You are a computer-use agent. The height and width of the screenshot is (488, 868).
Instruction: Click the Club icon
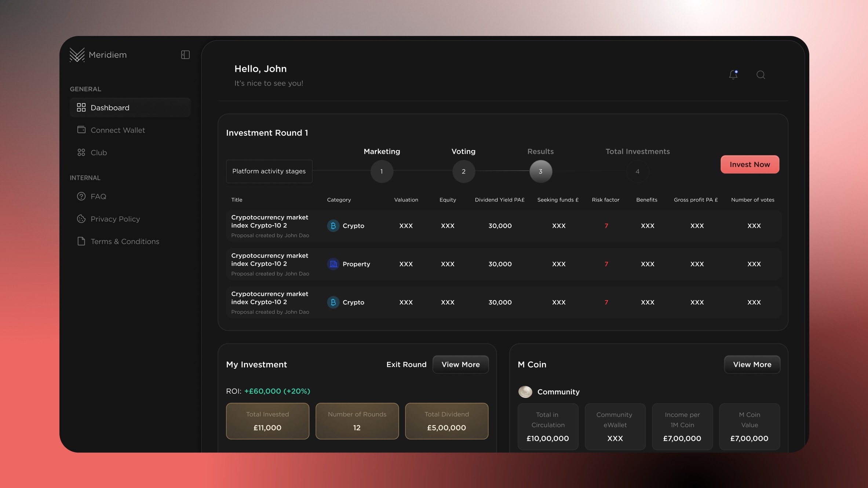coord(81,152)
